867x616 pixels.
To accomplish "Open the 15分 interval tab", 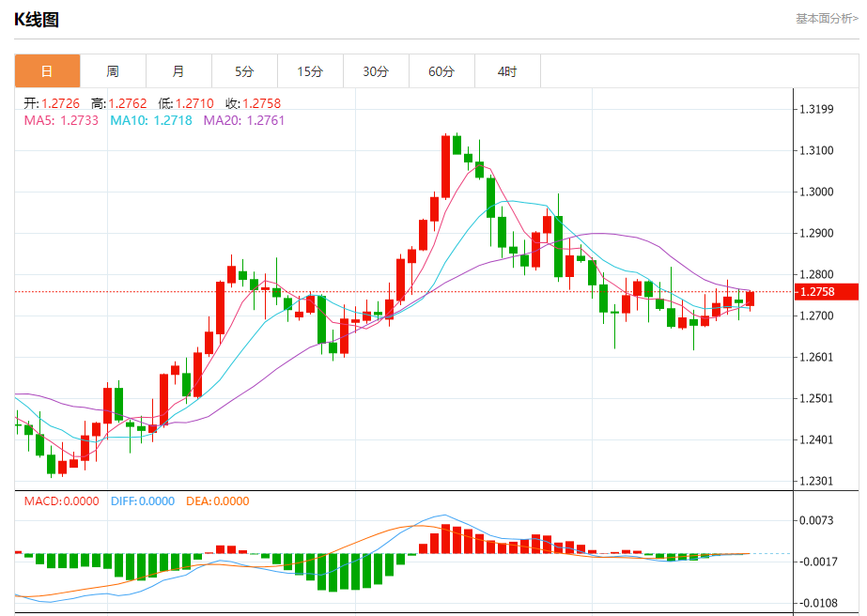I will (x=310, y=70).
